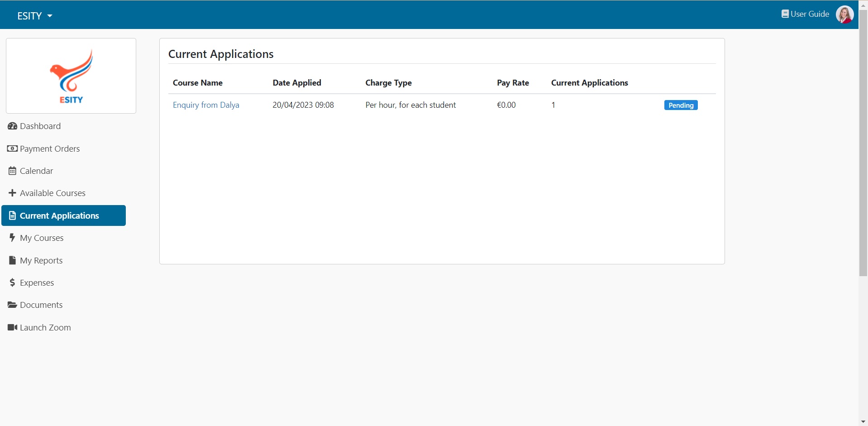Screen dimensions: 868x426
Task: Click the Date Applied column header
Action: tap(297, 83)
